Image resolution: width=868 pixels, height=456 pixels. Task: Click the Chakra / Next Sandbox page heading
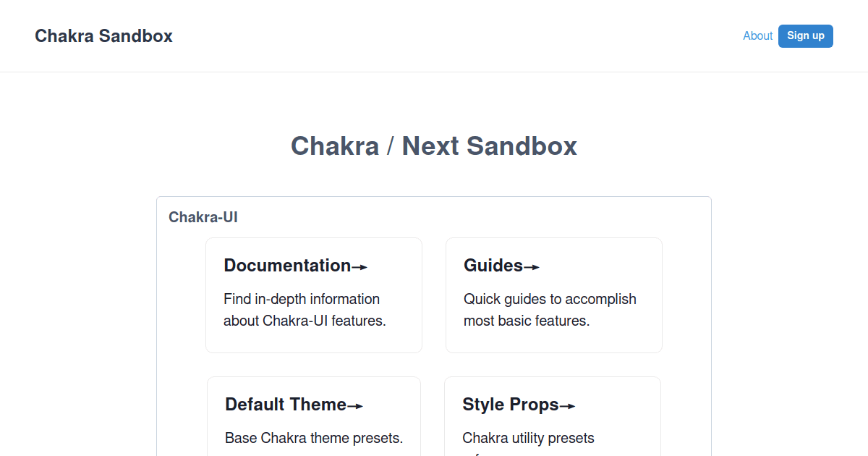[433, 145]
